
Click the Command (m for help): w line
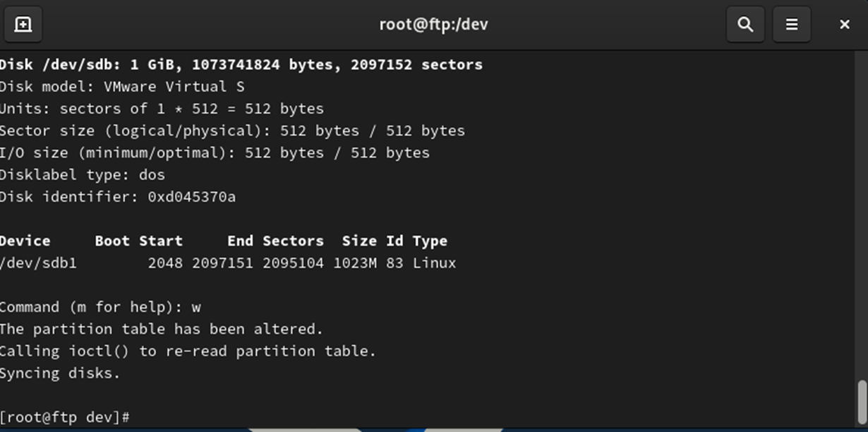[x=100, y=307]
